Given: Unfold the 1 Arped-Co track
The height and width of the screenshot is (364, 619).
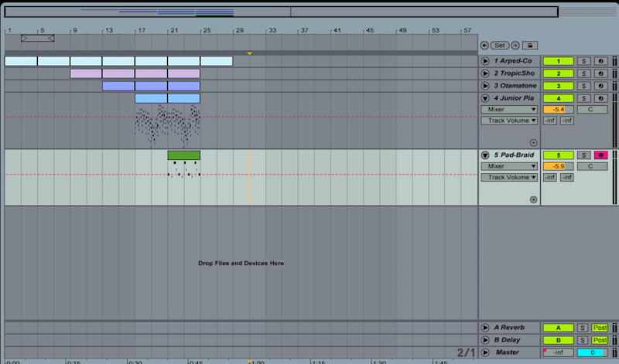Looking at the screenshot, I should tap(485, 61).
